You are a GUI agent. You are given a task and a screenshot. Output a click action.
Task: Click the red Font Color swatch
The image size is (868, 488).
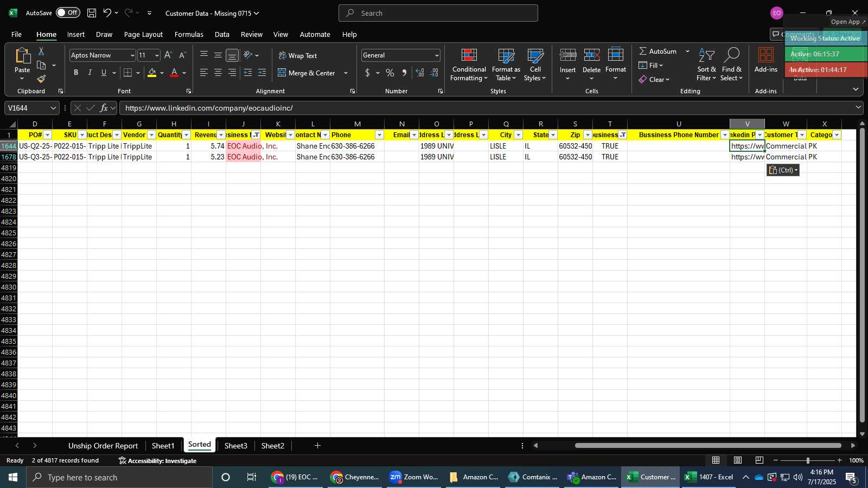(174, 73)
